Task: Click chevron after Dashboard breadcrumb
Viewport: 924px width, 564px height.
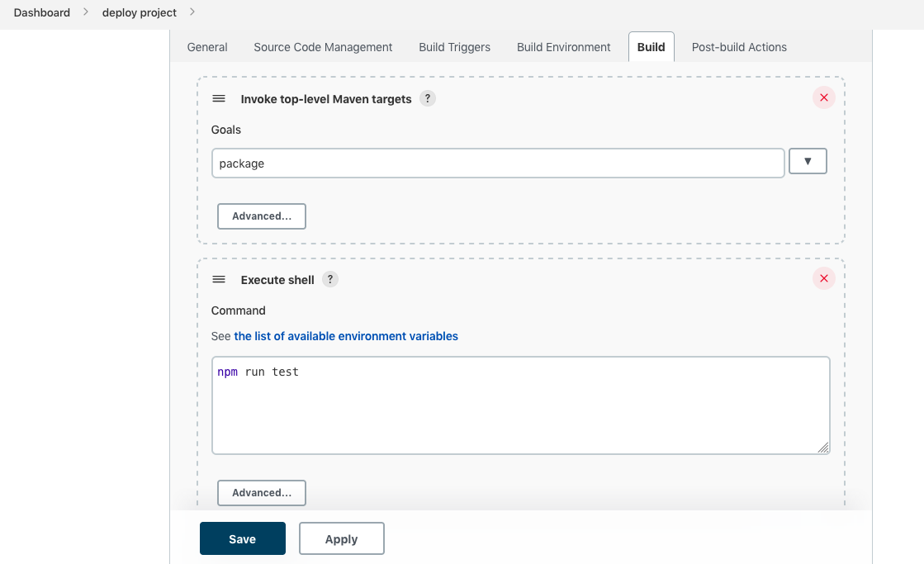Action: click(x=86, y=12)
